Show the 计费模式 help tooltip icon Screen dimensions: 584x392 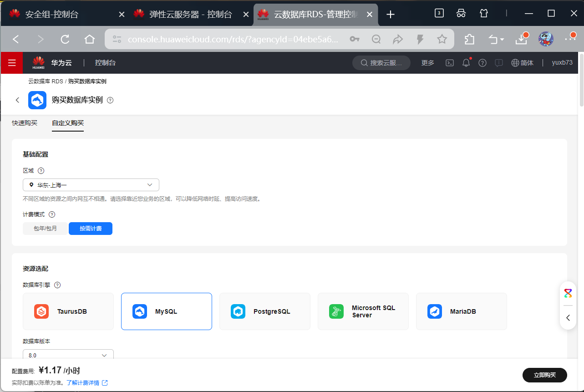pyautogui.click(x=52, y=214)
